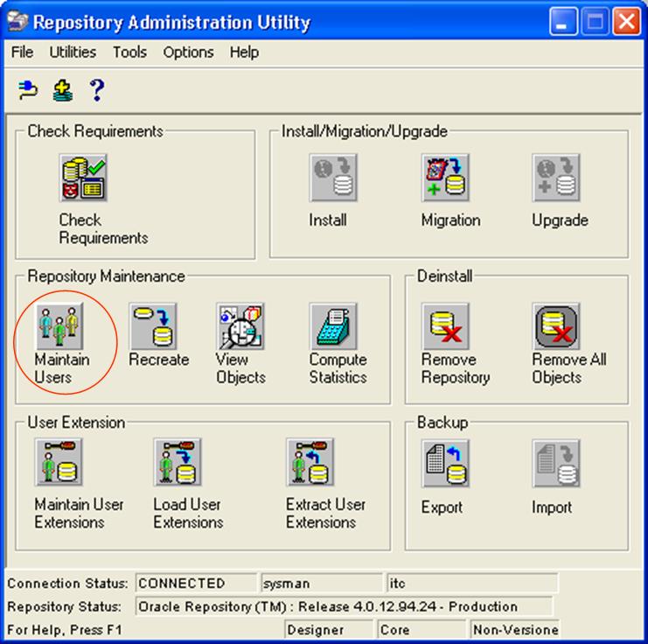Select the Recreate repository icon
Image resolution: width=648 pixels, height=644 pixels.
click(x=153, y=326)
